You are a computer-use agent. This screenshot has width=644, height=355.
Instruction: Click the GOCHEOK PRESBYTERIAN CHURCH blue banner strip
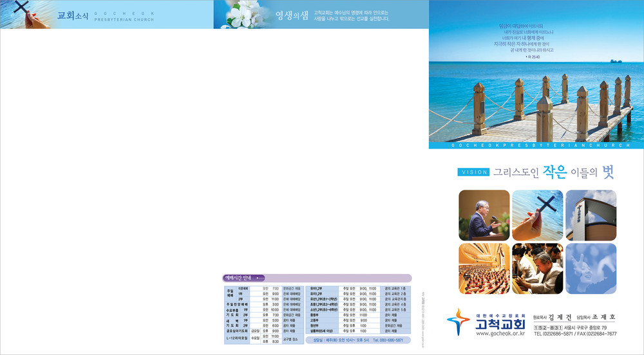[536, 145]
